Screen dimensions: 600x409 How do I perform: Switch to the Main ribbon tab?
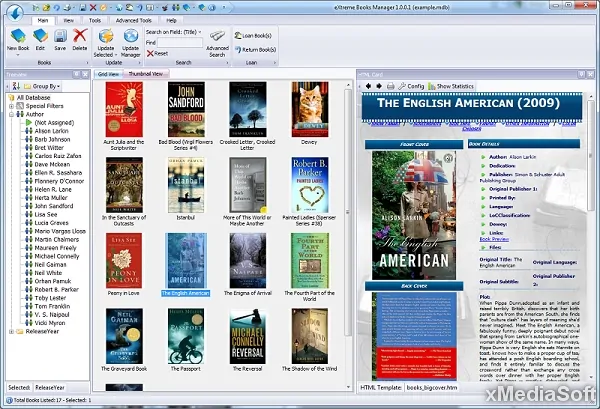coord(43,20)
